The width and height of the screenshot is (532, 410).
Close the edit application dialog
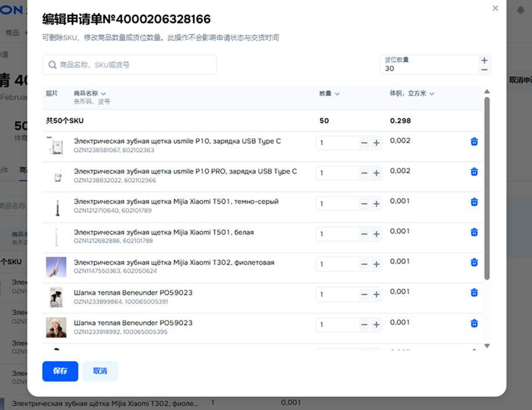(x=495, y=8)
